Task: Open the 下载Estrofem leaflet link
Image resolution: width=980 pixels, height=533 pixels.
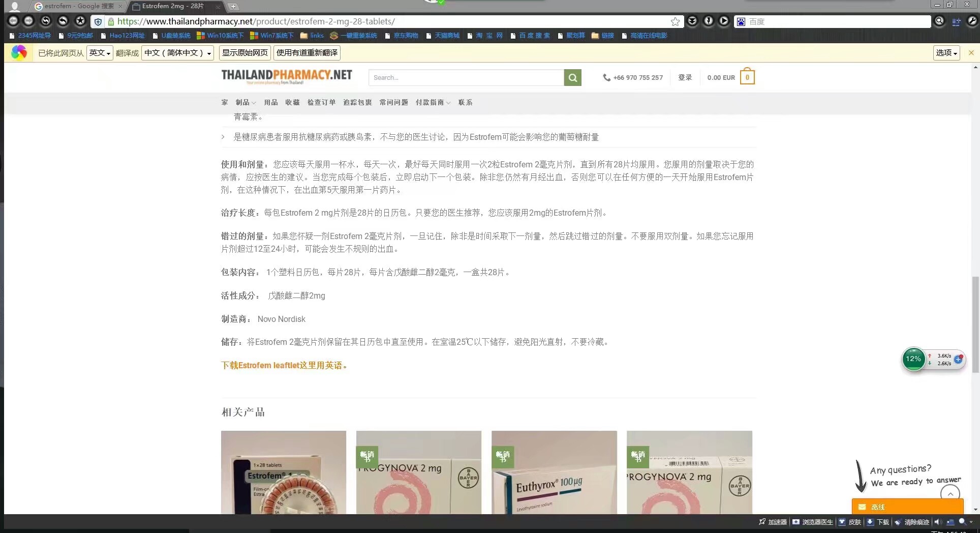Action: click(x=284, y=365)
